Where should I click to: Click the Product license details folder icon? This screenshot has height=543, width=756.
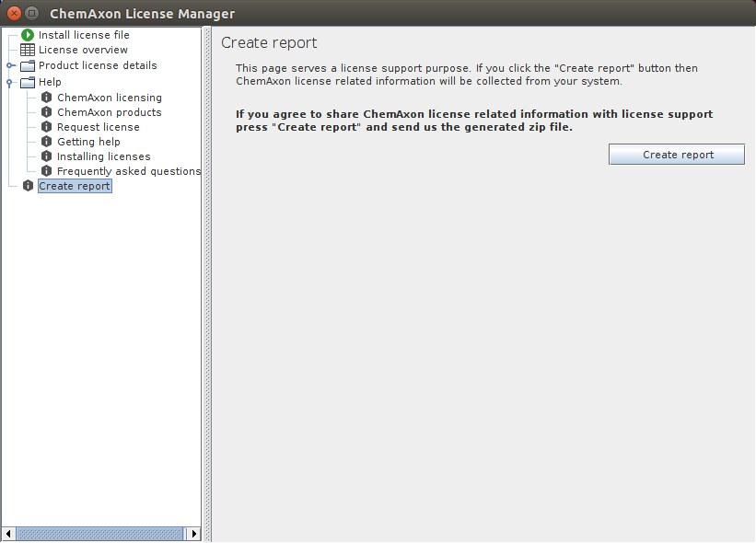click(x=27, y=64)
